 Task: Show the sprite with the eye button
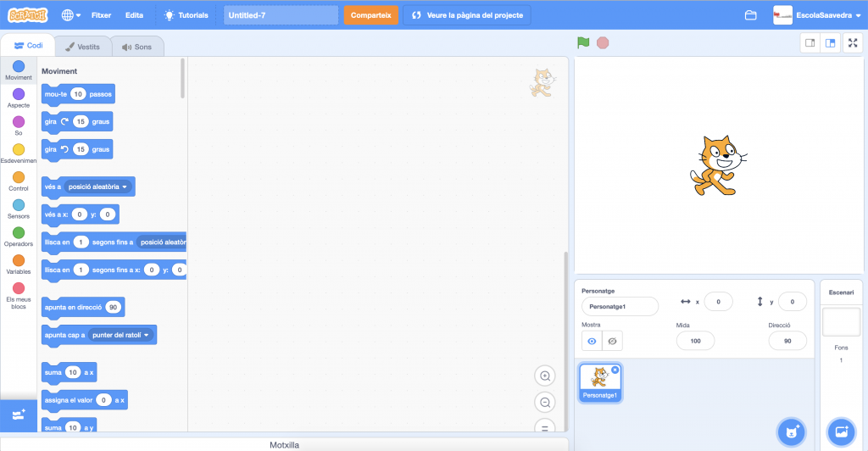[592, 341]
